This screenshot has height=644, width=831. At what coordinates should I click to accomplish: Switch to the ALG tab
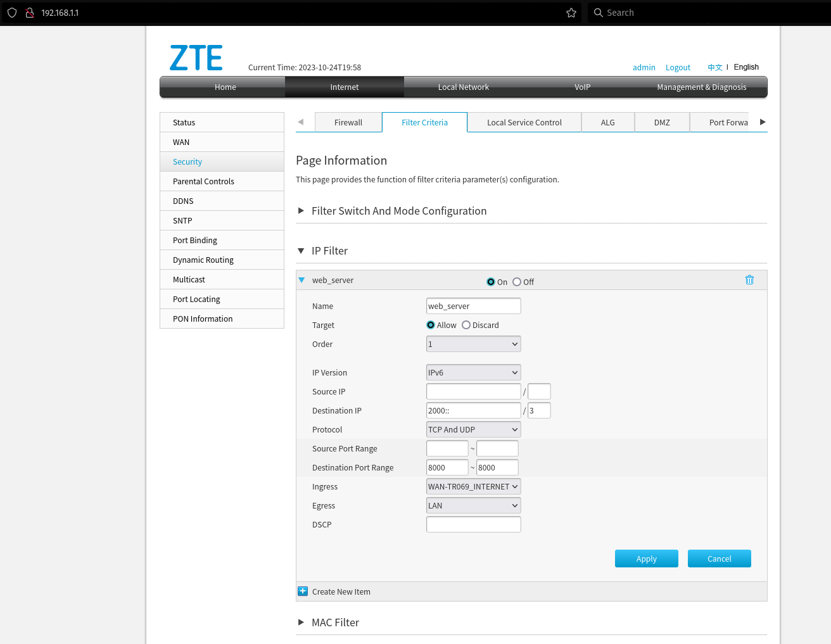click(x=608, y=122)
